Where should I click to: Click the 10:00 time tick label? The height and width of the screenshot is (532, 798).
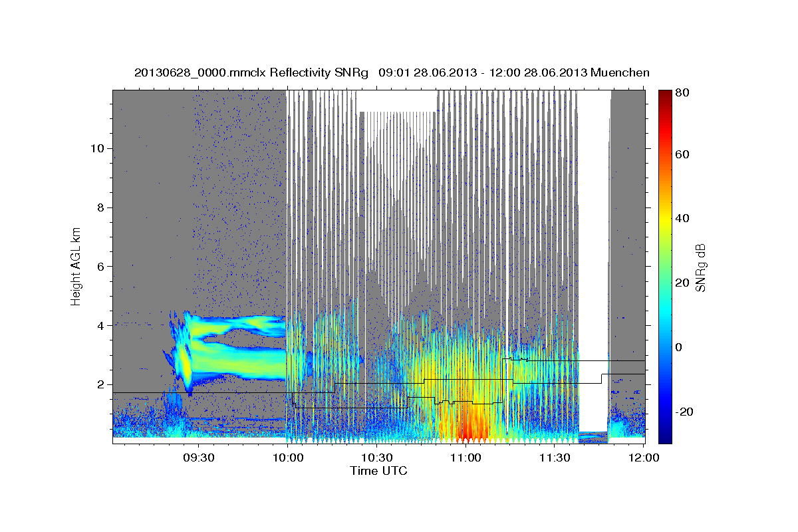288,458
